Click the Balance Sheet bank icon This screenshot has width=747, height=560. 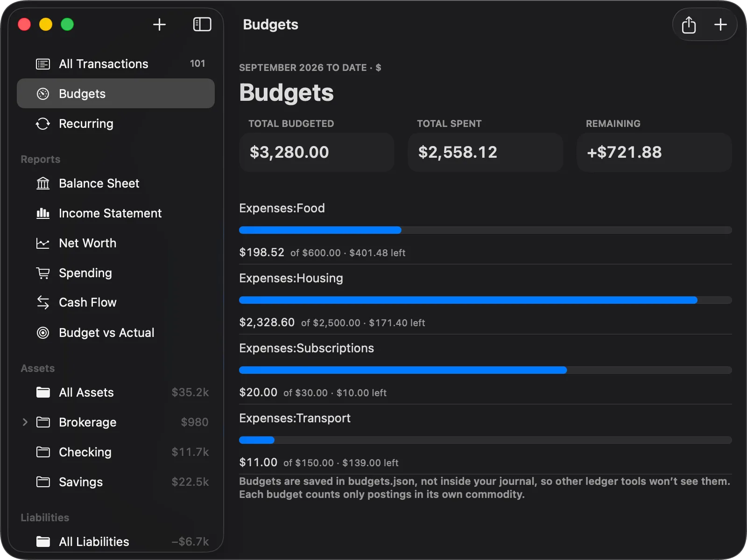click(x=43, y=183)
